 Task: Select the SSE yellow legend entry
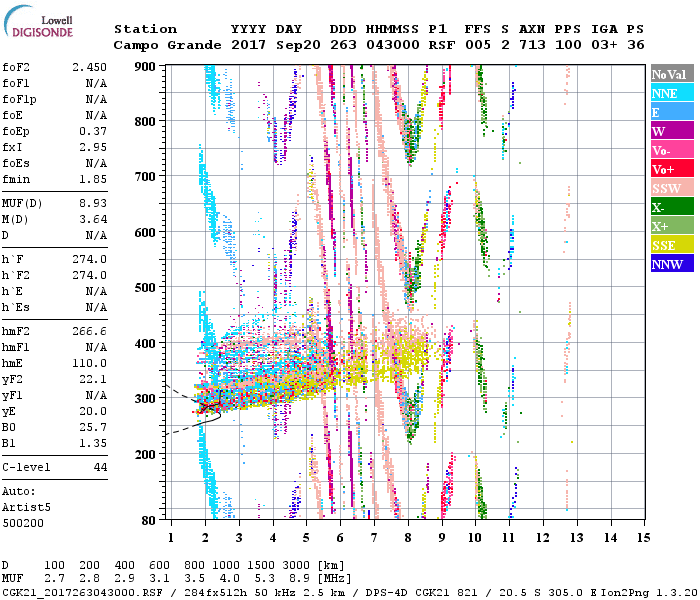tap(669, 246)
